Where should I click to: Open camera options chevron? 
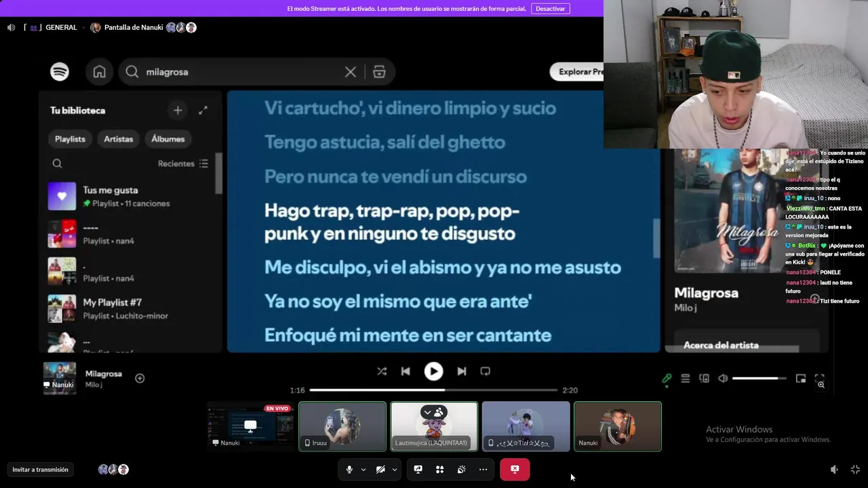pos(395,469)
